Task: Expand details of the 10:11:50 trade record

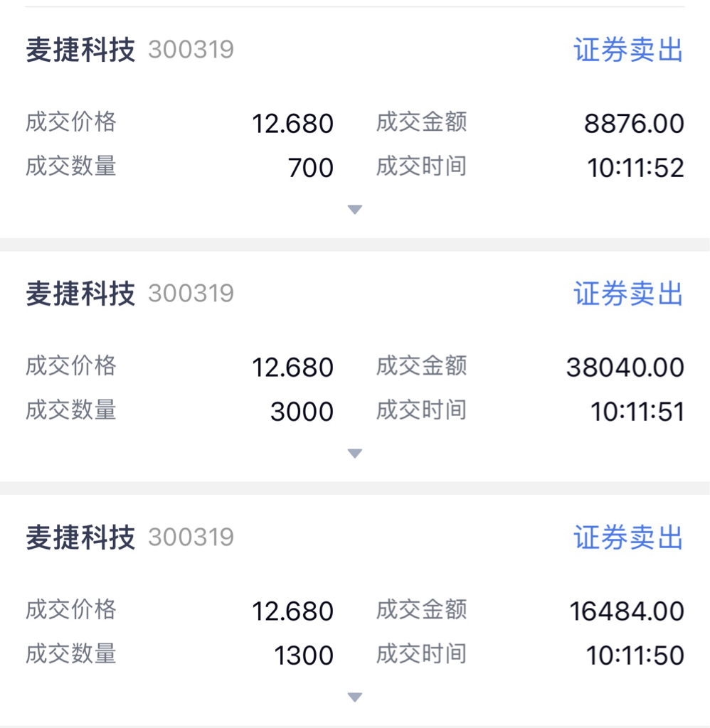Action: click(x=355, y=697)
